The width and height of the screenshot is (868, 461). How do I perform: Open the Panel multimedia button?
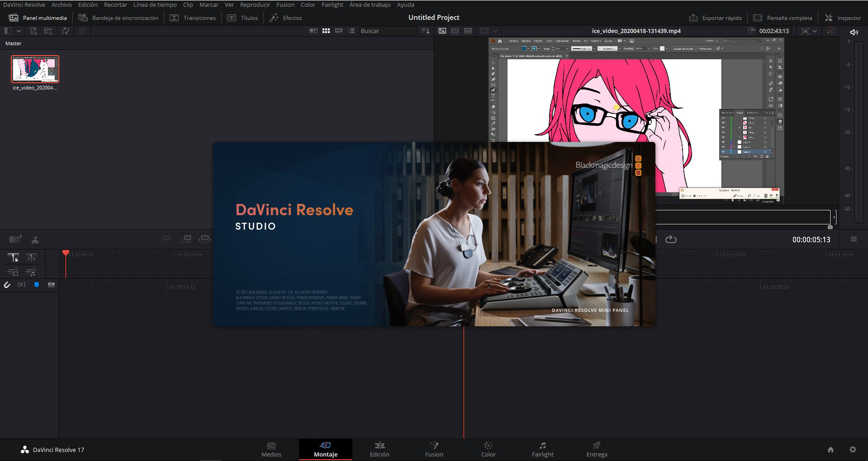pyautogui.click(x=38, y=18)
